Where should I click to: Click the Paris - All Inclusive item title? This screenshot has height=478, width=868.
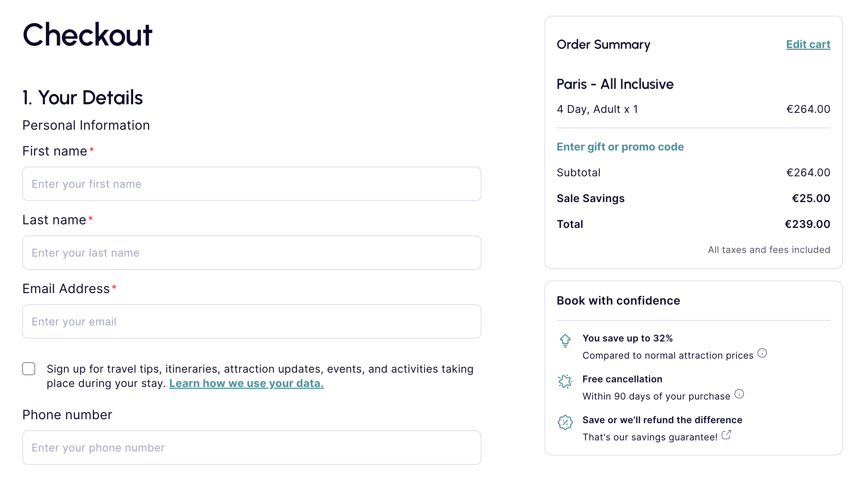coord(615,84)
